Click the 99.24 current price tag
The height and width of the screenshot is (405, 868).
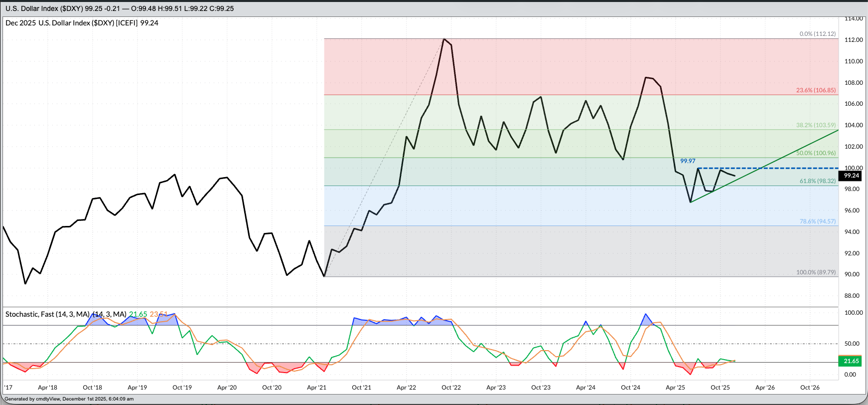tap(851, 176)
